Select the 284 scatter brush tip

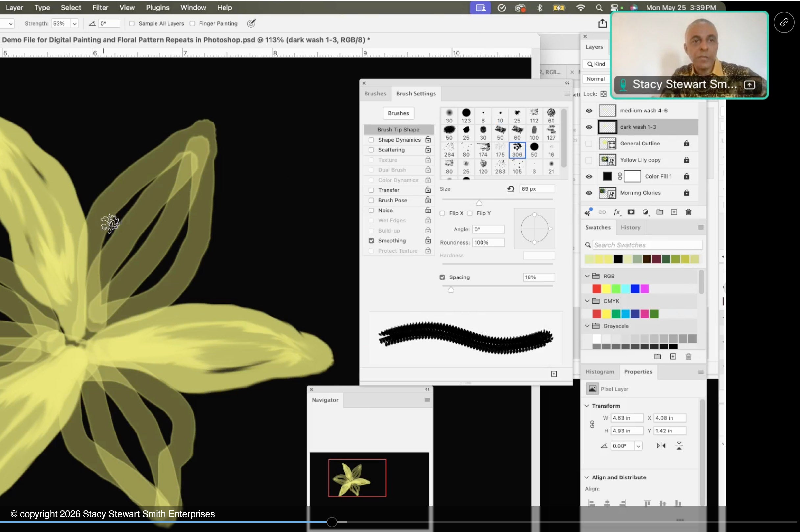click(449, 150)
